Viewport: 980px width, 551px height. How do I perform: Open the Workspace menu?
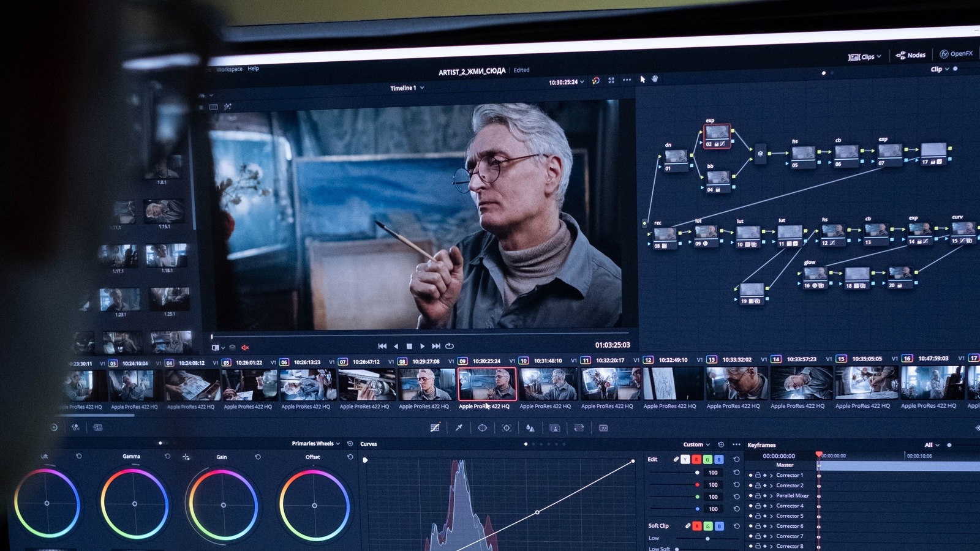coord(228,69)
